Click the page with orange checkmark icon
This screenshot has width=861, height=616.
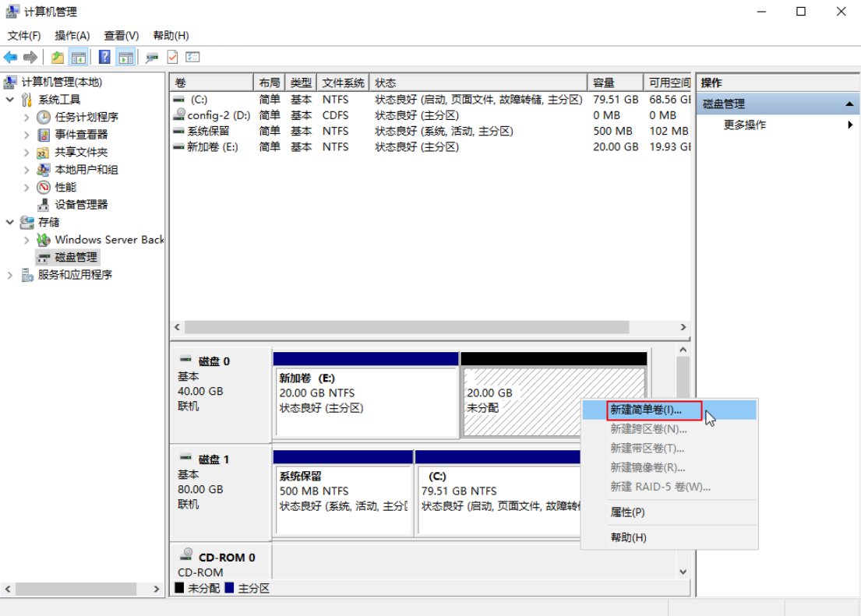click(172, 57)
